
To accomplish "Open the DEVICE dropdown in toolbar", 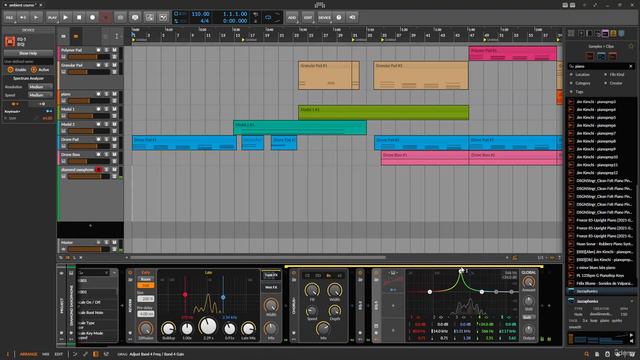I will coord(324,18).
